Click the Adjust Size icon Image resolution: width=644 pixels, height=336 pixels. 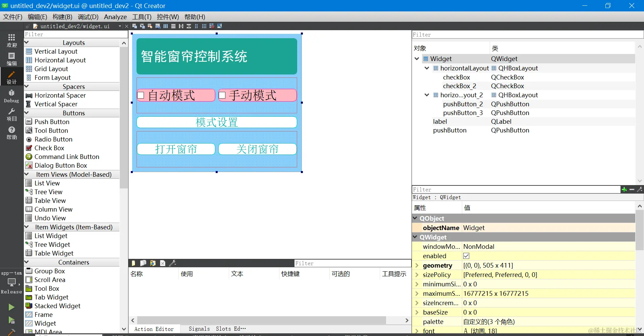pyautogui.click(x=220, y=26)
